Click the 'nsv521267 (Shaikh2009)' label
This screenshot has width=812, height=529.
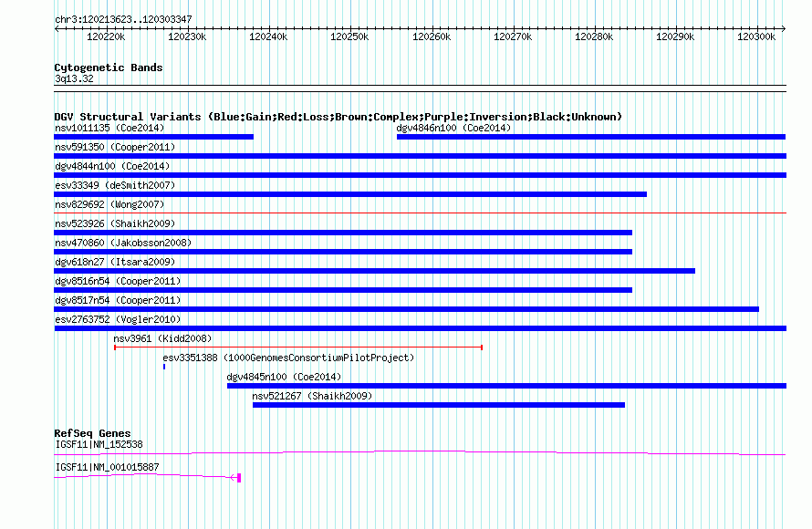click(312, 396)
